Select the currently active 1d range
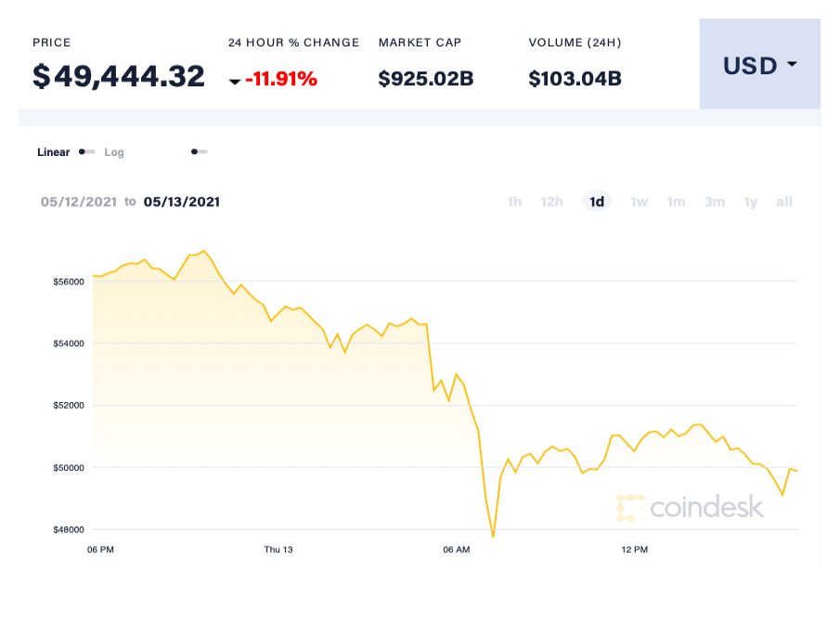 point(597,201)
